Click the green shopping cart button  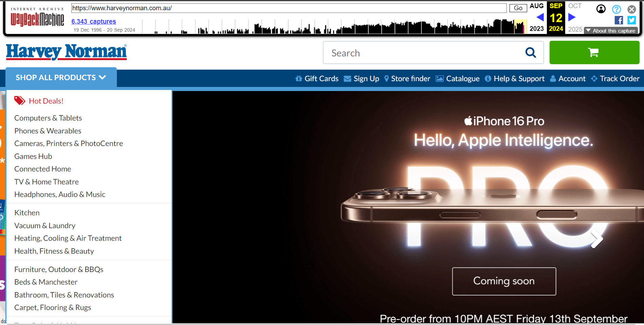pyautogui.click(x=594, y=52)
